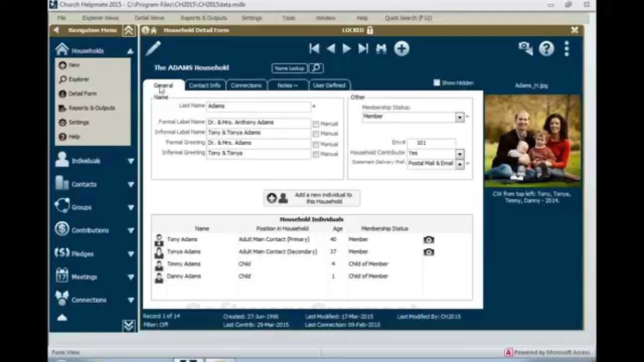
Task: Click the pencil icon to edit household record
Action: [154, 48]
